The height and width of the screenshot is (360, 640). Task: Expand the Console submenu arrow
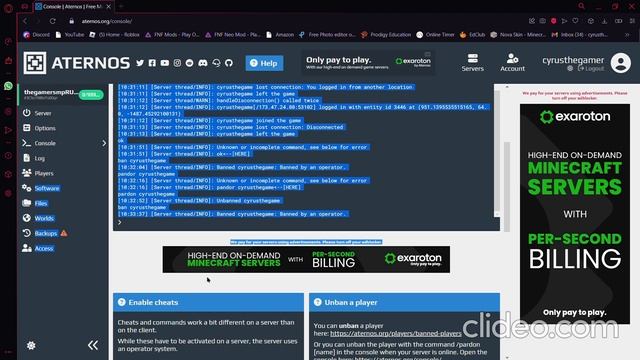click(104, 143)
